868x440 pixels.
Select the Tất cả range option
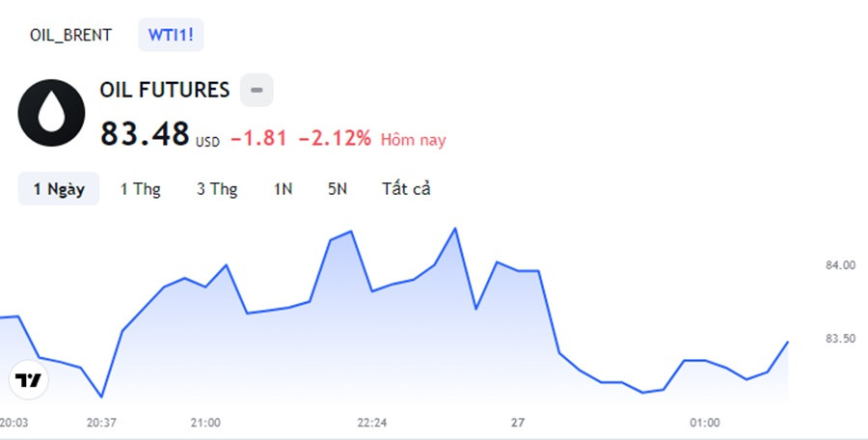[406, 189]
